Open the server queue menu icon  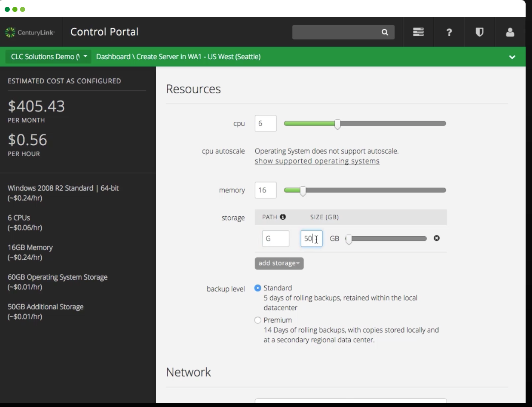pyautogui.click(x=418, y=32)
